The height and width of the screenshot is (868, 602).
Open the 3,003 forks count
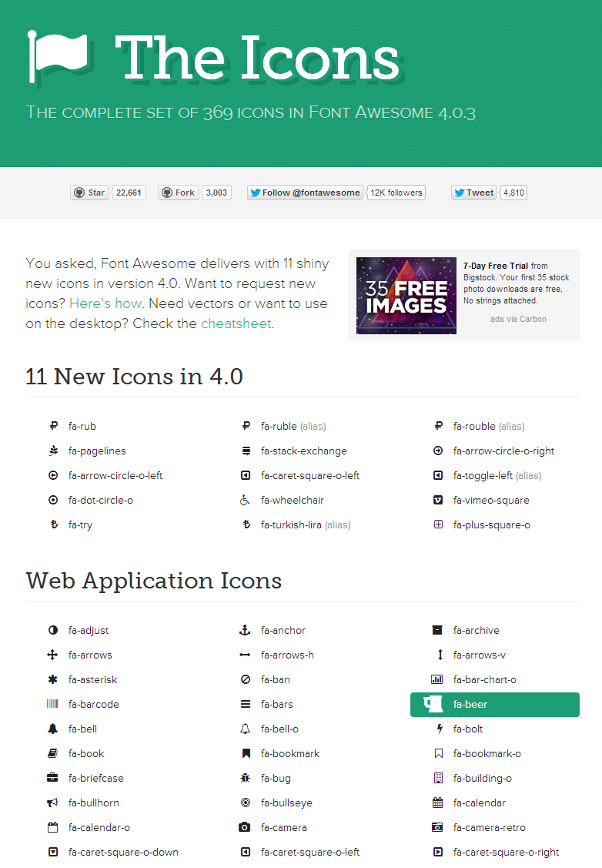tap(217, 193)
